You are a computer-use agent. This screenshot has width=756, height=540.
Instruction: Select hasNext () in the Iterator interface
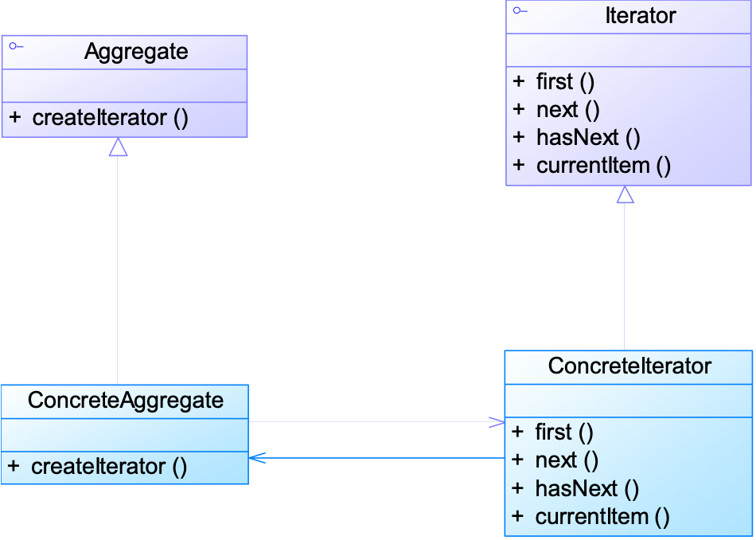pos(587,137)
